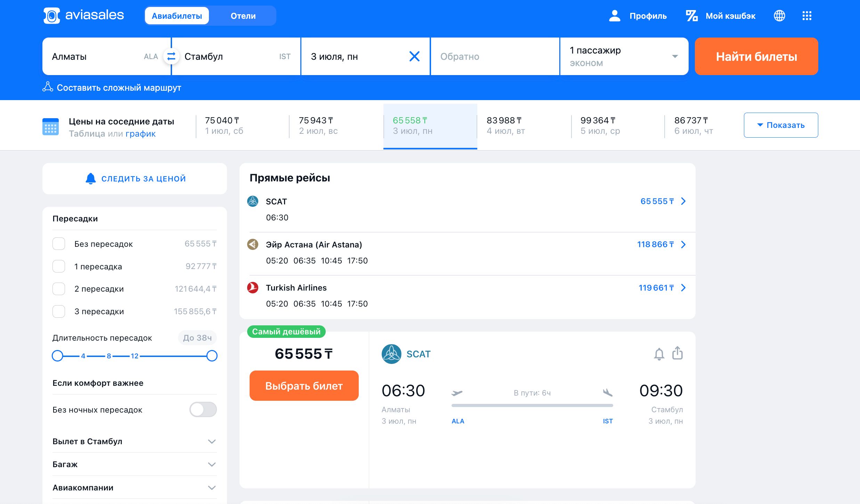Click the 8 mark on duration slider

click(109, 356)
